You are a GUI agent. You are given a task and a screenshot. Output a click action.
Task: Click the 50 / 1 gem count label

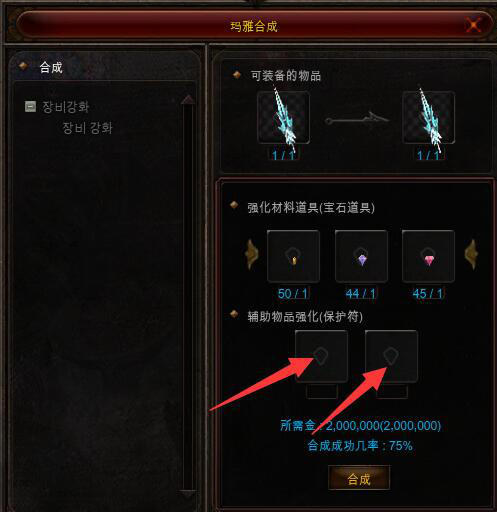(x=293, y=294)
